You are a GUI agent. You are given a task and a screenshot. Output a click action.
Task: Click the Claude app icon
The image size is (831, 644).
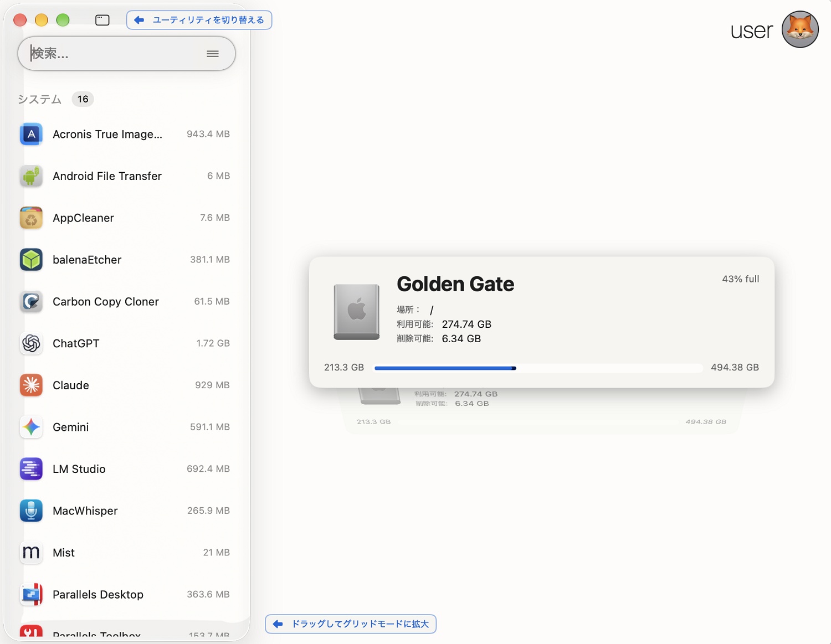(x=32, y=385)
